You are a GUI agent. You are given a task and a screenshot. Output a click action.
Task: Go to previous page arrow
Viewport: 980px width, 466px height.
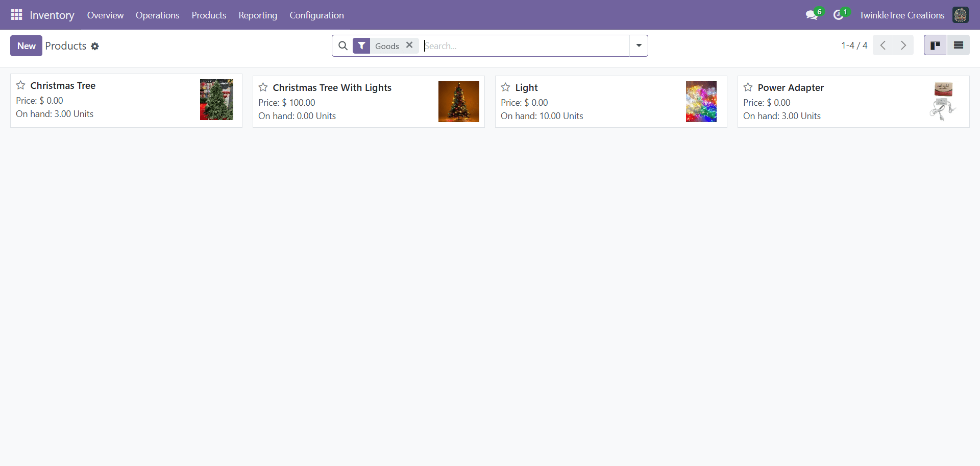click(x=883, y=45)
